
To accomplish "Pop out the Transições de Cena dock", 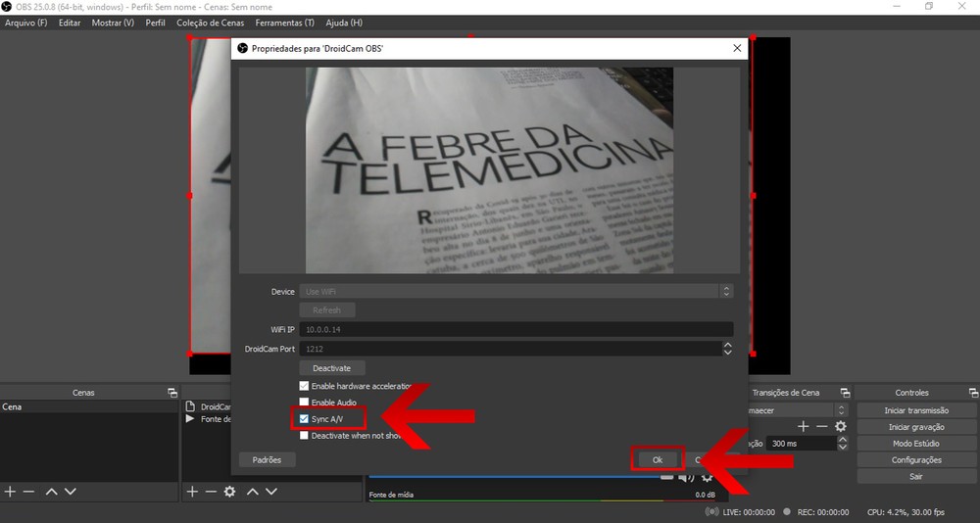I will click(x=845, y=393).
